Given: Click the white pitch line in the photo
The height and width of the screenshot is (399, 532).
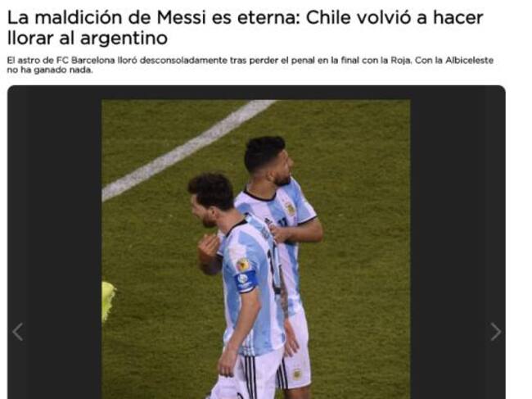Looking at the screenshot, I should (x=187, y=151).
